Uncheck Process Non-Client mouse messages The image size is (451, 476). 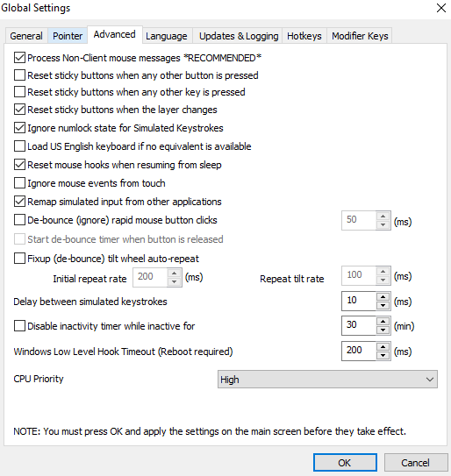(20, 58)
